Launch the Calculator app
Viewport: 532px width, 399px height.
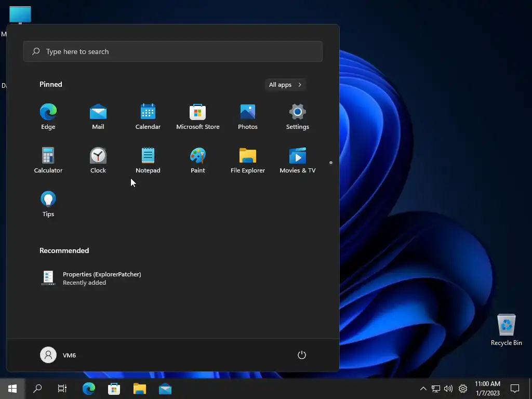click(x=48, y=161)
